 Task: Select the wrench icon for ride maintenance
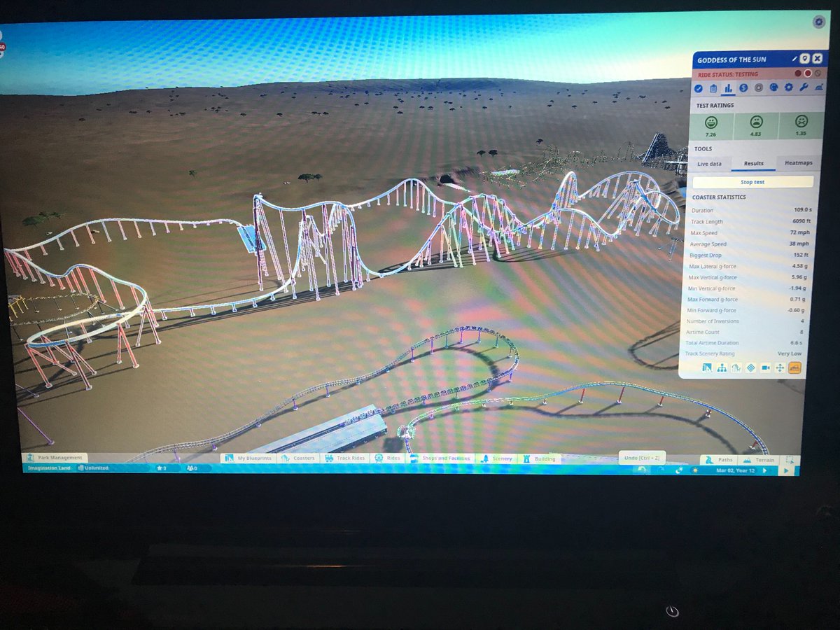coord(804,88)
